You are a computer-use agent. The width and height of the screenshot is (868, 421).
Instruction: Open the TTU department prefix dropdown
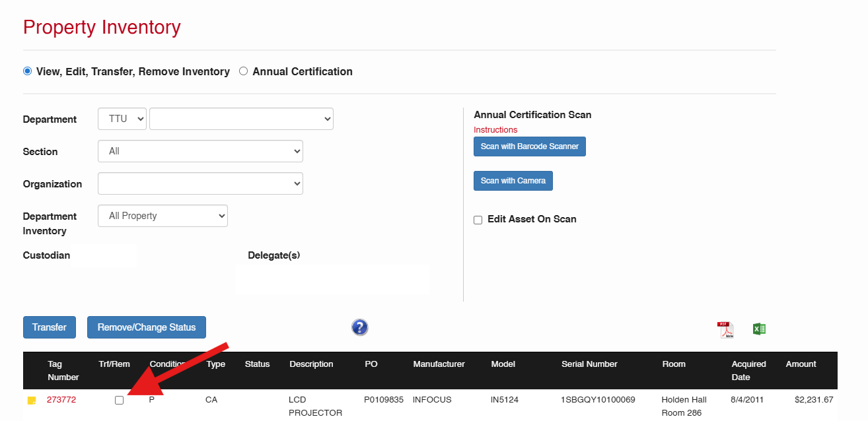click(x=122, y=119)
